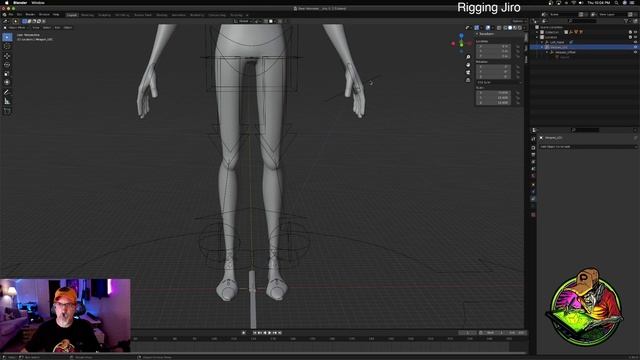Open the Render menu
Viewport: 640px width, 360px height.
tap(30, 15)
